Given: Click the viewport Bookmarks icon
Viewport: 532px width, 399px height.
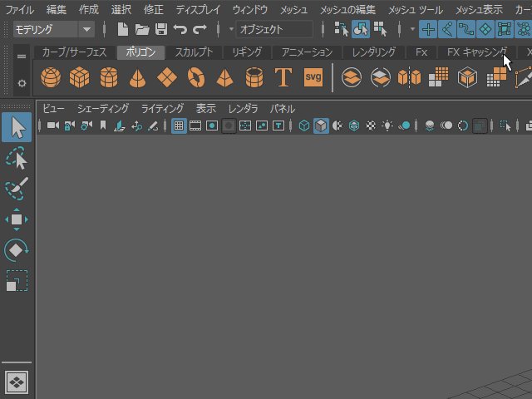Looking at the screenshot, I should (103, 126).
